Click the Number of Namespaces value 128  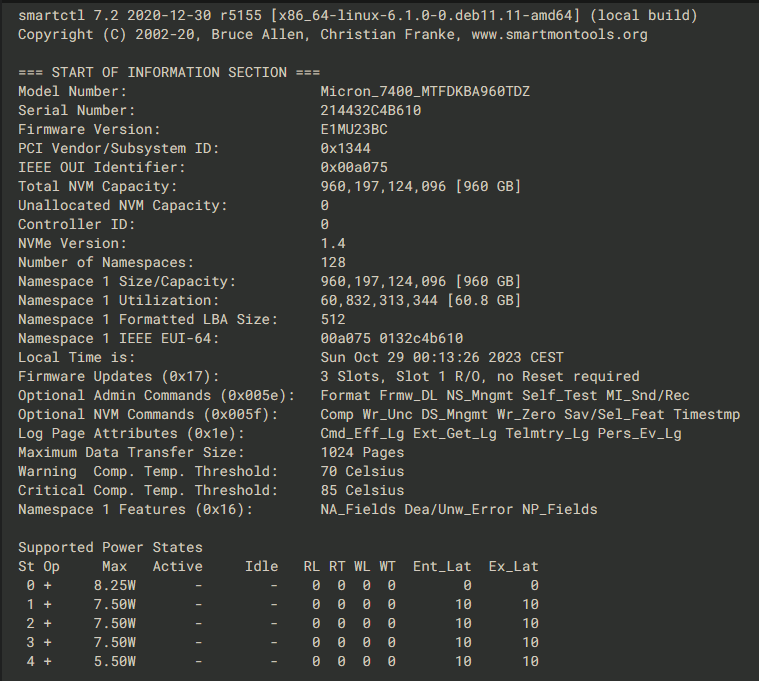(333, 262)
